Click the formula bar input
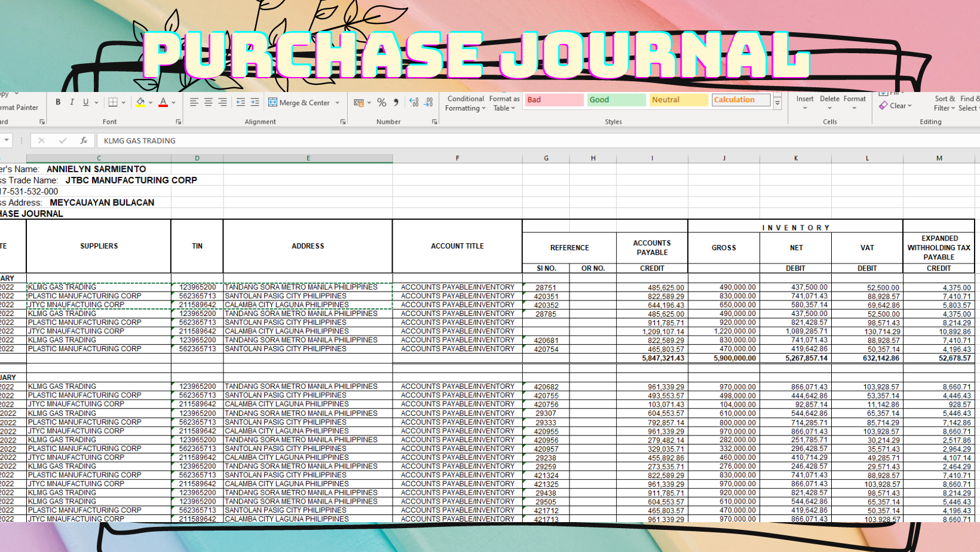 [x=538, y=140]
